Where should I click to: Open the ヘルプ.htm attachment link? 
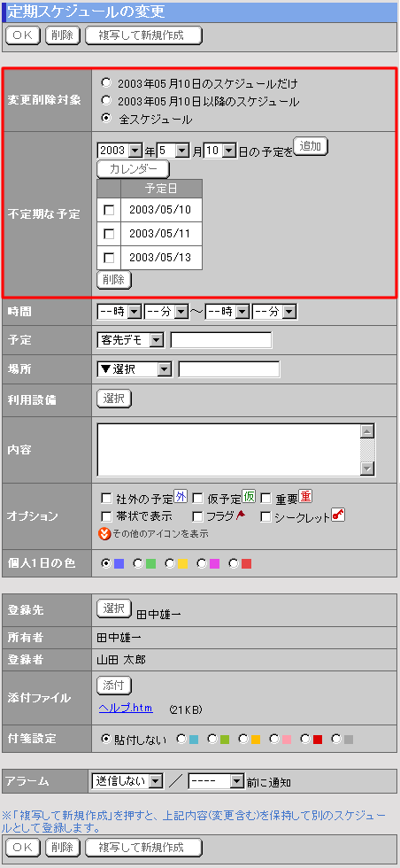coord(126,708)
